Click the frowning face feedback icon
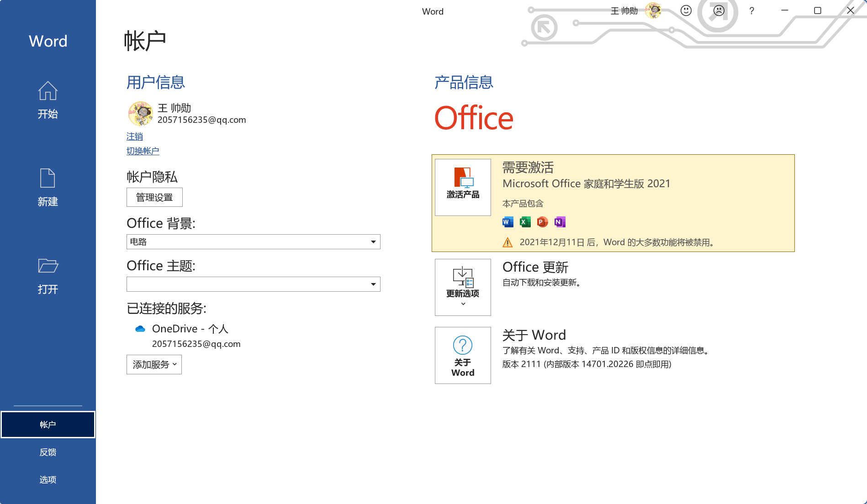The height and width of the screenshot is (504, 867). point(719,10)
